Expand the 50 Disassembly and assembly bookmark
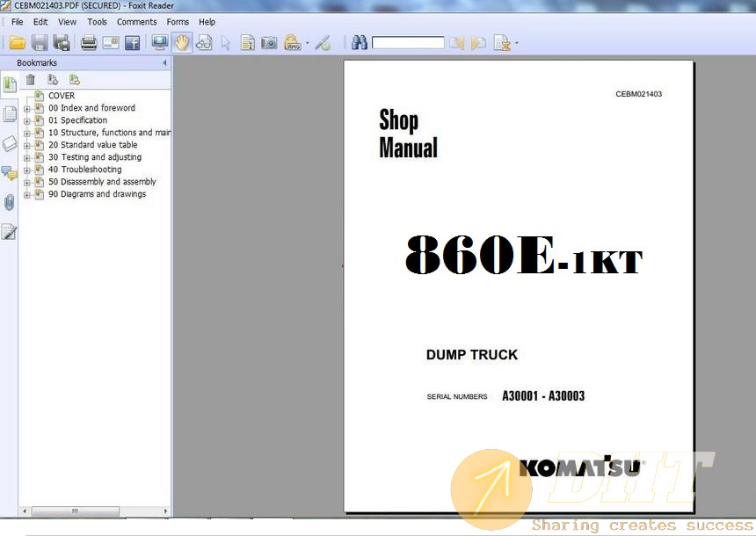 click(x=27, y=183)
